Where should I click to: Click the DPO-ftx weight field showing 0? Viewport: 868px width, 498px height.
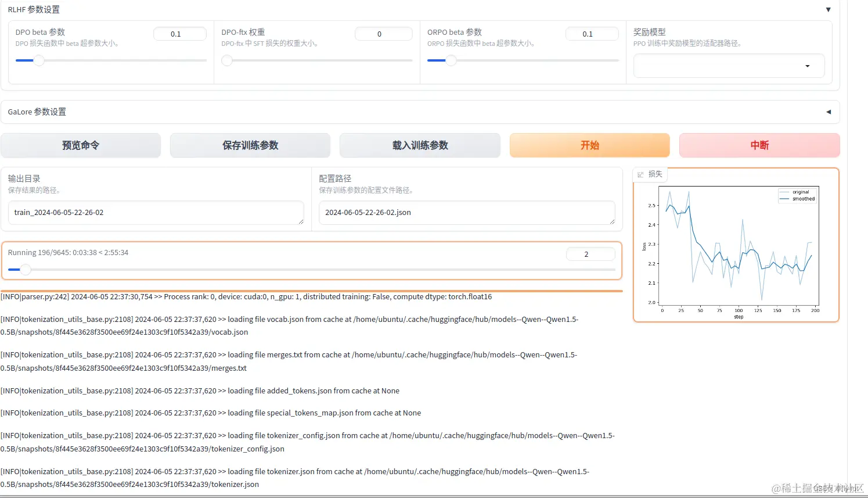[x=384, y=33]
